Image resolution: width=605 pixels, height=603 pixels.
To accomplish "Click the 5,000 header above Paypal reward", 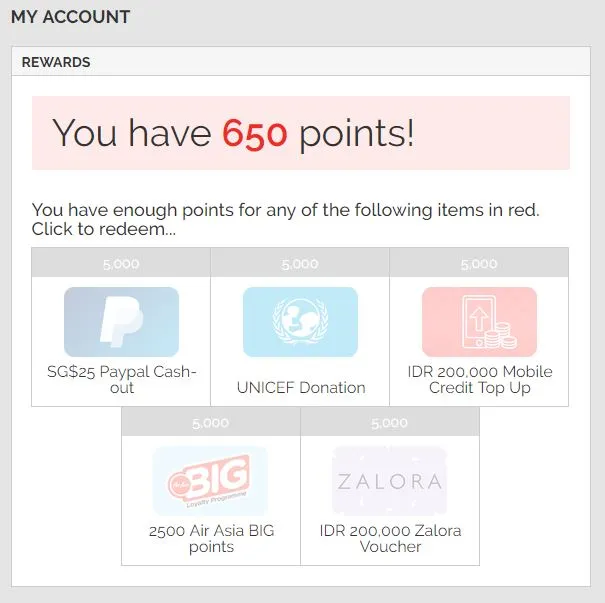I will coord(121,264).
